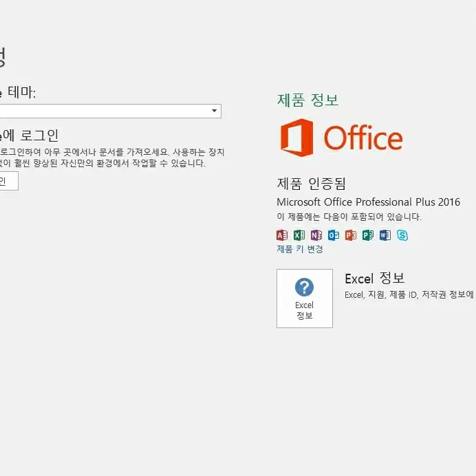476x476 pixels.
Task: Open the Excel 정보 about button
Action: click(305, 299)
